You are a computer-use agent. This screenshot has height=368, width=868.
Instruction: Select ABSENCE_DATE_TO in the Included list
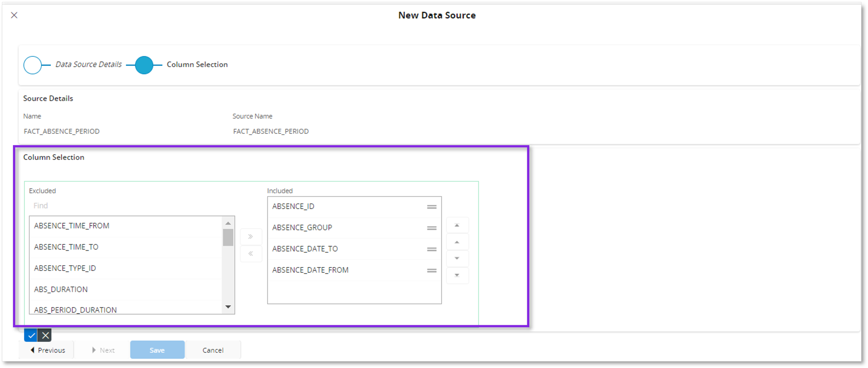pos(305,249)
